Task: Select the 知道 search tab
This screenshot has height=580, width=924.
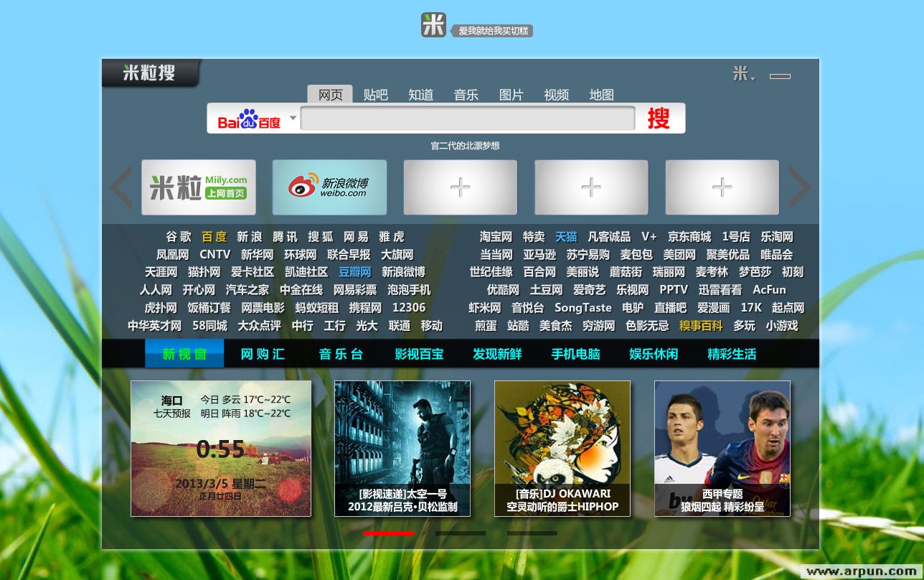Action: [x=421, y=95]
